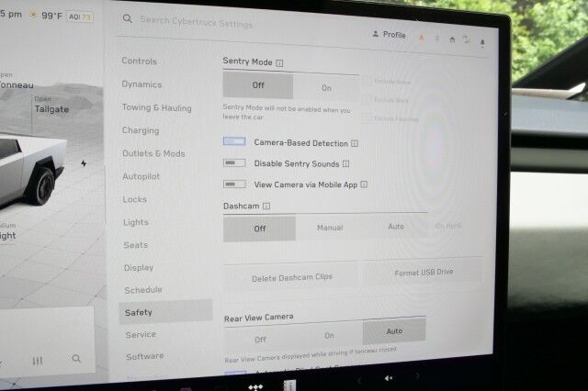Set Rear View Camera to Auto
The image size is (588, 391).
coord(394,331)
